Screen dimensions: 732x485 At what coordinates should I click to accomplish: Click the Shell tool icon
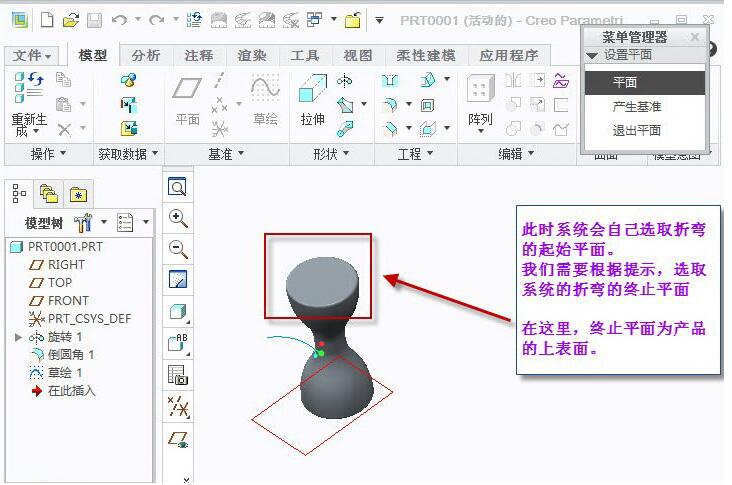click(x=427, y=105)
